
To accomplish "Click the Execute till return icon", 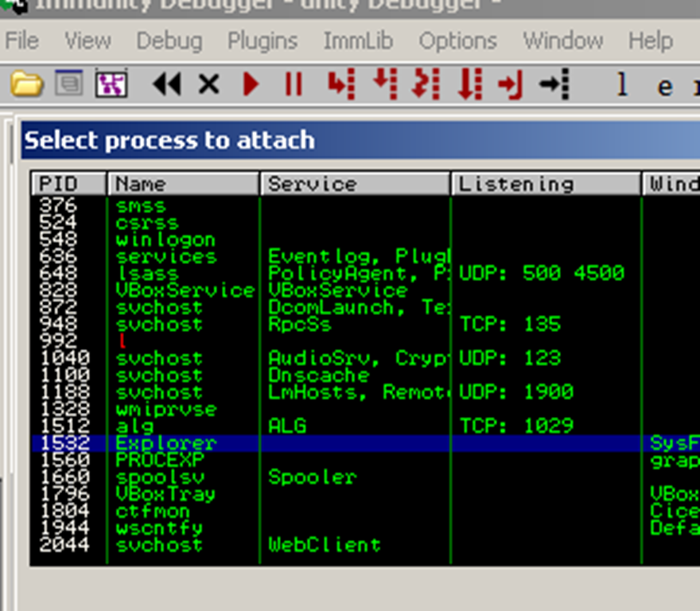I will click(510, 84).
